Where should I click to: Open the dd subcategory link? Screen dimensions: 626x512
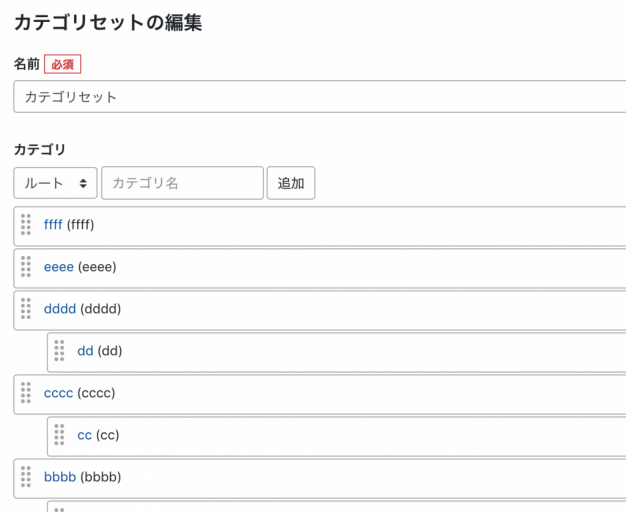85,351
